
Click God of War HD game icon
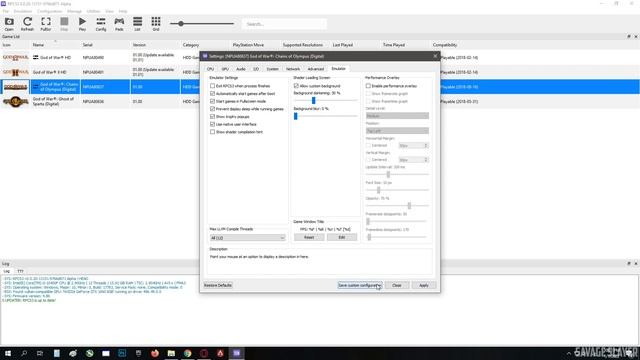click(16, 58)
